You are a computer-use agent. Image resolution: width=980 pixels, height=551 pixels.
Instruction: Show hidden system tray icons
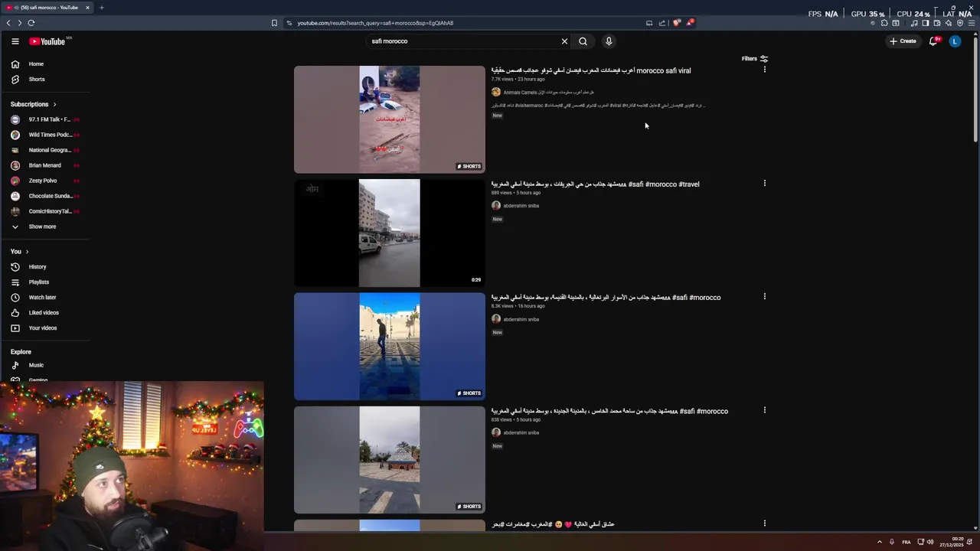pos(879,542)
